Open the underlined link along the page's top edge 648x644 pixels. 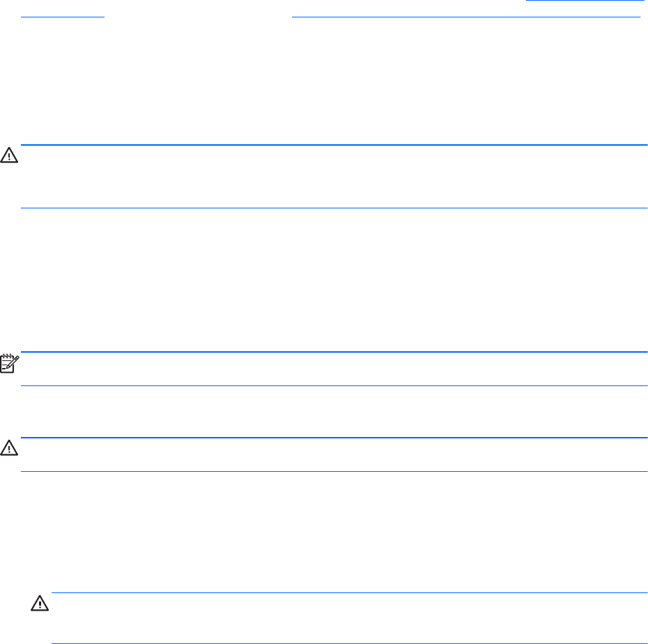(585, 1)
